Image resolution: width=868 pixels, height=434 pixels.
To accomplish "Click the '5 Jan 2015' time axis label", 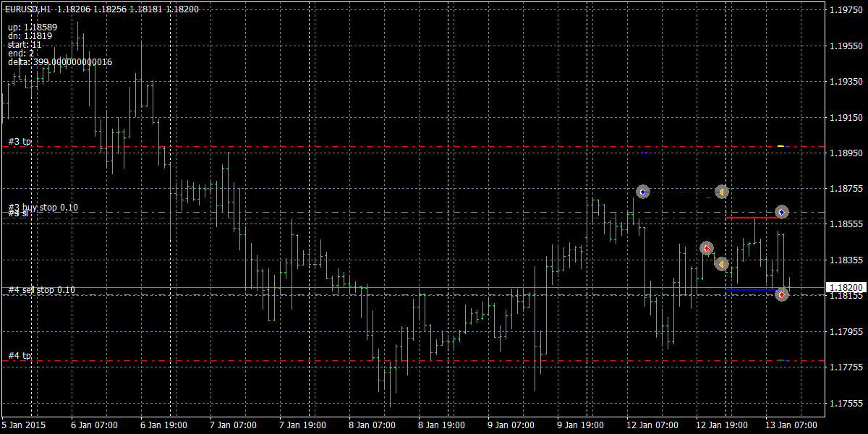I will (25, 425).
